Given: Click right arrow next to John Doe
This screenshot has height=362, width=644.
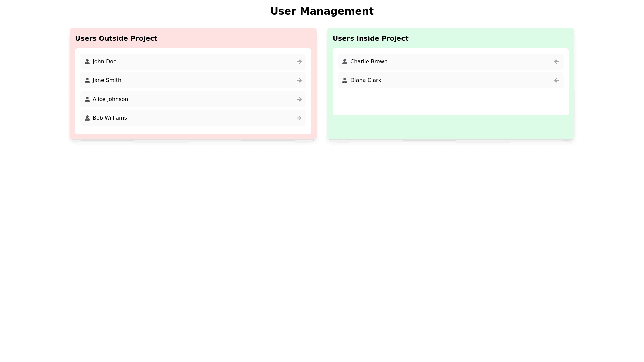Looking at the screenshot, I should click(x=299, y=62).
